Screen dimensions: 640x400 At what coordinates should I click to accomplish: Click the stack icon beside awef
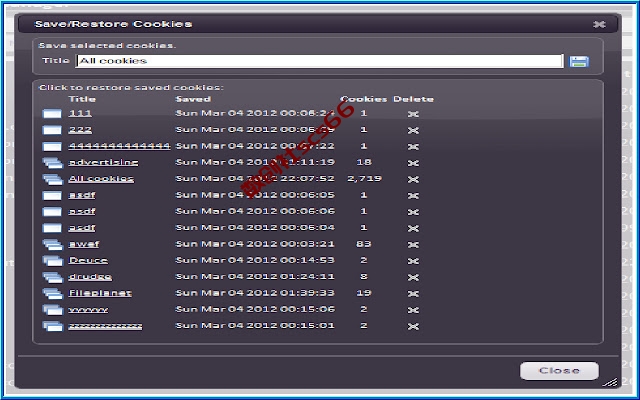coord(52,244)
